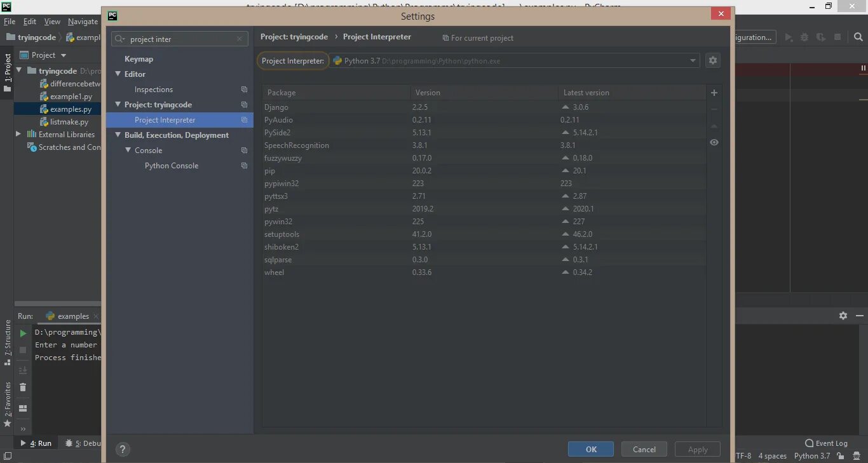
Task: Delete run output with trash icon
Action: [23, 387]
